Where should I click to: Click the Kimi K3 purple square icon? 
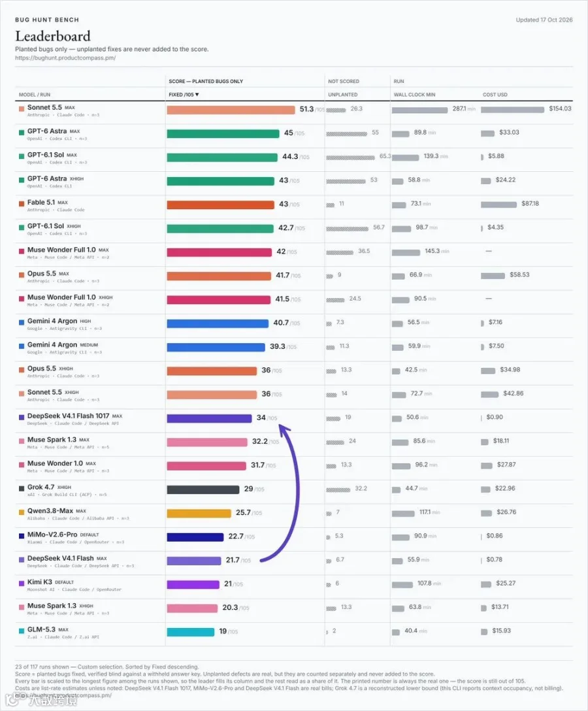[x=22, y=584]
